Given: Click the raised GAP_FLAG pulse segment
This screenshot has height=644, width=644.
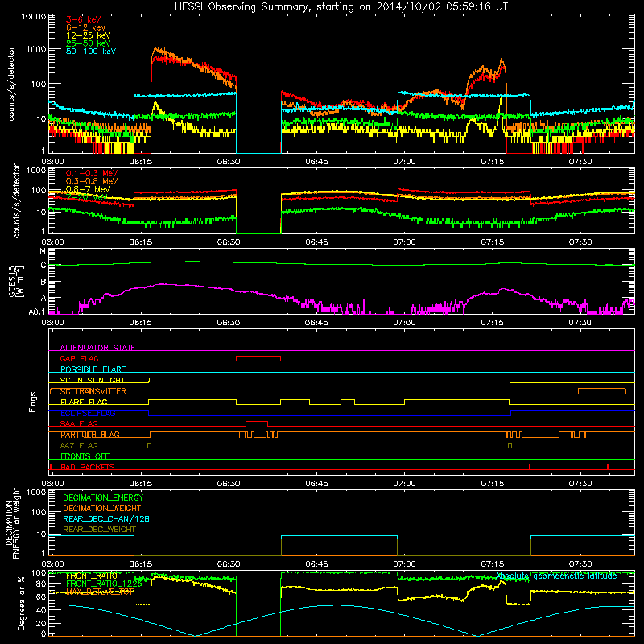Looking at the screenshot, I should [258, 357].
